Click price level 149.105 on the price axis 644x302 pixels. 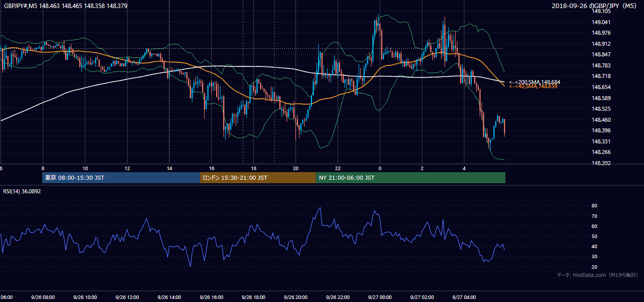click(601, 11)
